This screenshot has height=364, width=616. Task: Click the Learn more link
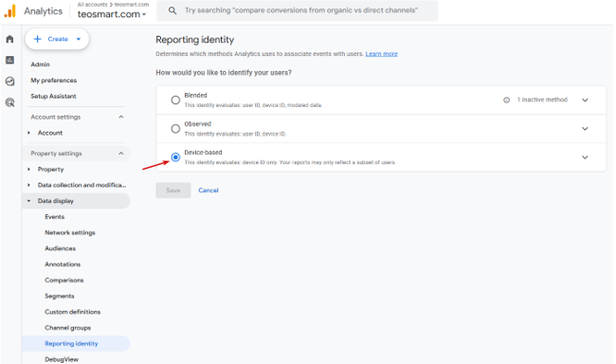click(382, 54)
